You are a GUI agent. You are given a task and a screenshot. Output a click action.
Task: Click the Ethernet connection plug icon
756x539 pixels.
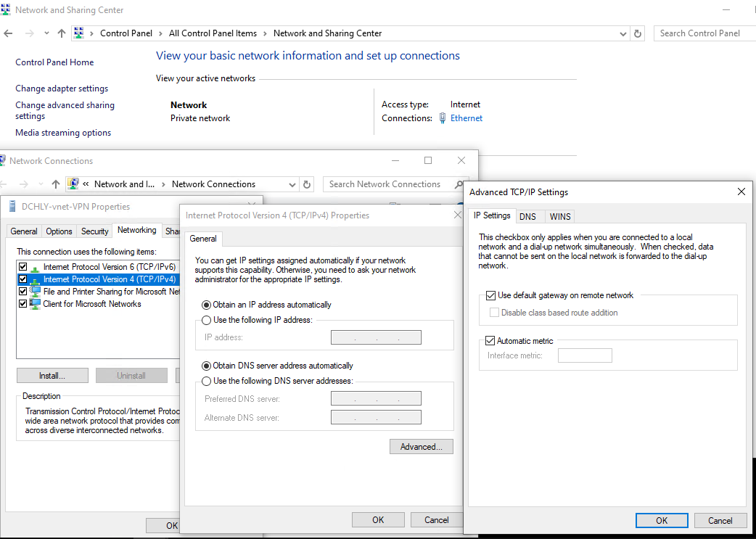click(443, 118)
